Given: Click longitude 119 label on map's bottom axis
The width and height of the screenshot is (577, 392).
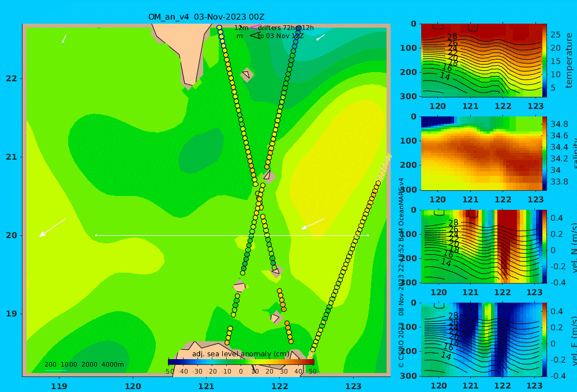Looking at the screenshot, I should [x=59, y=386].
